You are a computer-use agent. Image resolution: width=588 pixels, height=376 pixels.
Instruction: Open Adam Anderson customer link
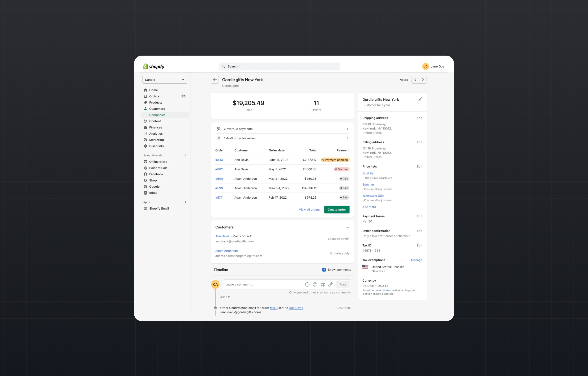click(x=226, y=251)
